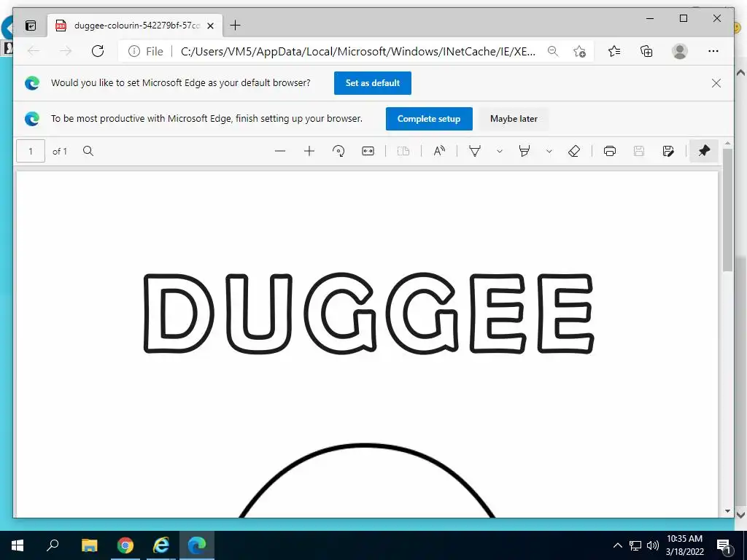Image resolution: width=747 pixels, height=560 pixels.
Task: View site information icon next to File
Action: click(x=134, y=51)
